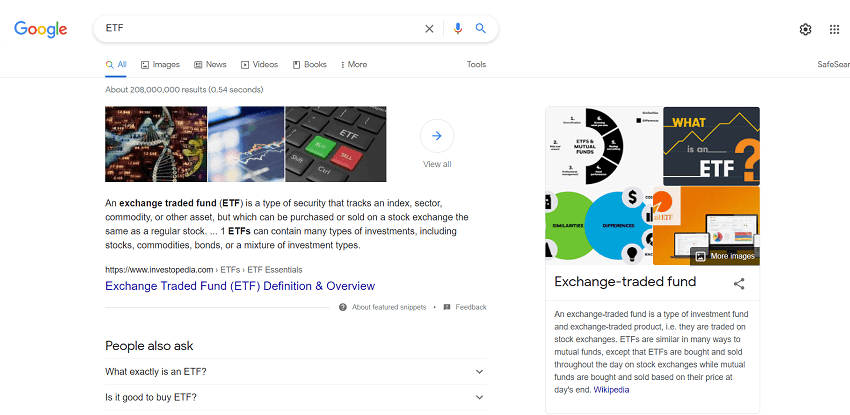Open the DNA helix stock image thumbnail

click(x=156, y=144)
